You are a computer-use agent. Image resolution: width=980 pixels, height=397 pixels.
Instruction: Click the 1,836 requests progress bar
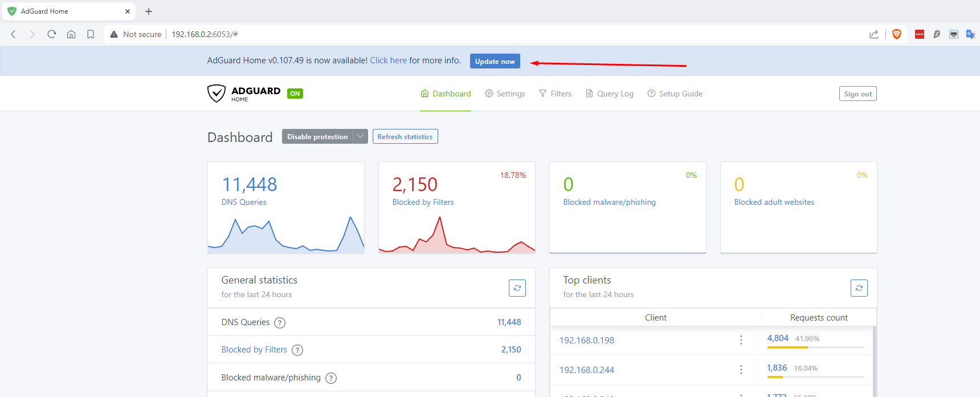click(815, 376)
